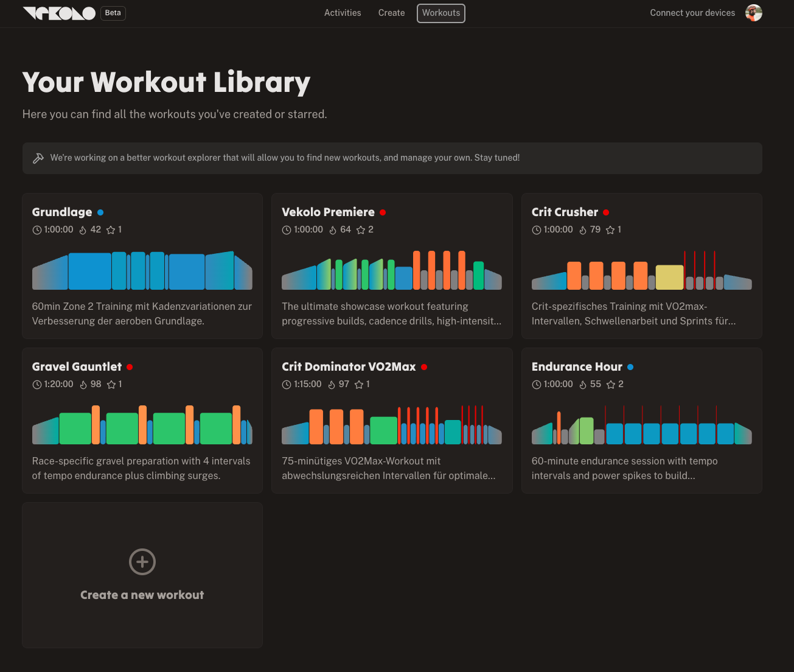This screenshot has width=794, height=672.
Task: Click the Crit Crusher interval chart
Action: pos(641,270)
